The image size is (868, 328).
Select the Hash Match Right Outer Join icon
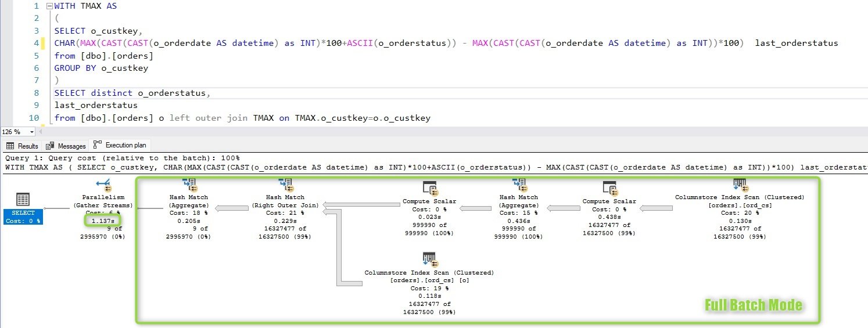tap(285, 185)
